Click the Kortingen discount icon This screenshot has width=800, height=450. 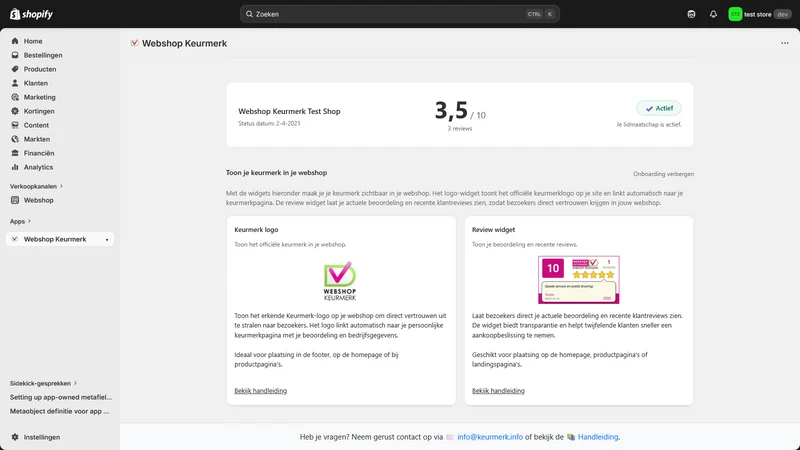click(x=15, y=111)
